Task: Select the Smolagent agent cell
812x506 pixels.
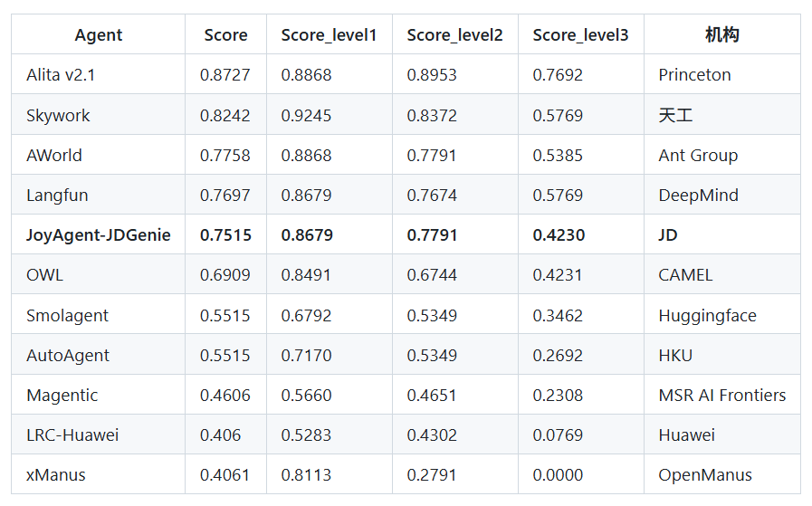Action: [99, 314]
